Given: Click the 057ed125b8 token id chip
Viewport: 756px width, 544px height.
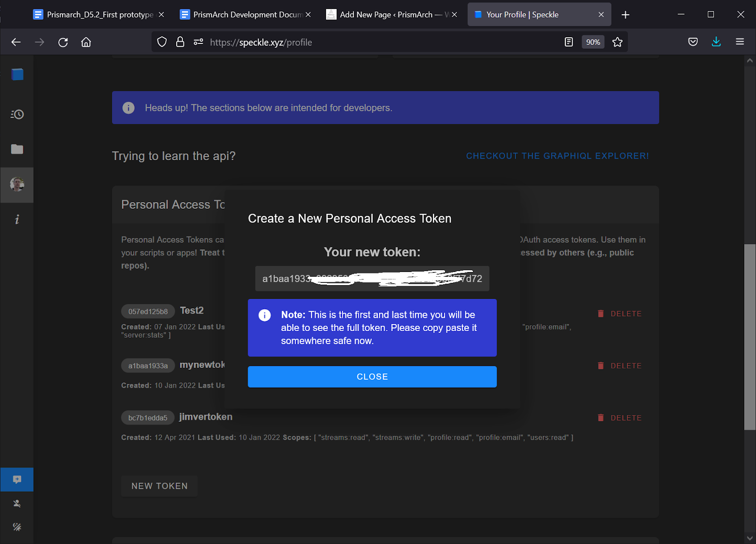Looking at the screenshot, I should [x=148, y=312].
